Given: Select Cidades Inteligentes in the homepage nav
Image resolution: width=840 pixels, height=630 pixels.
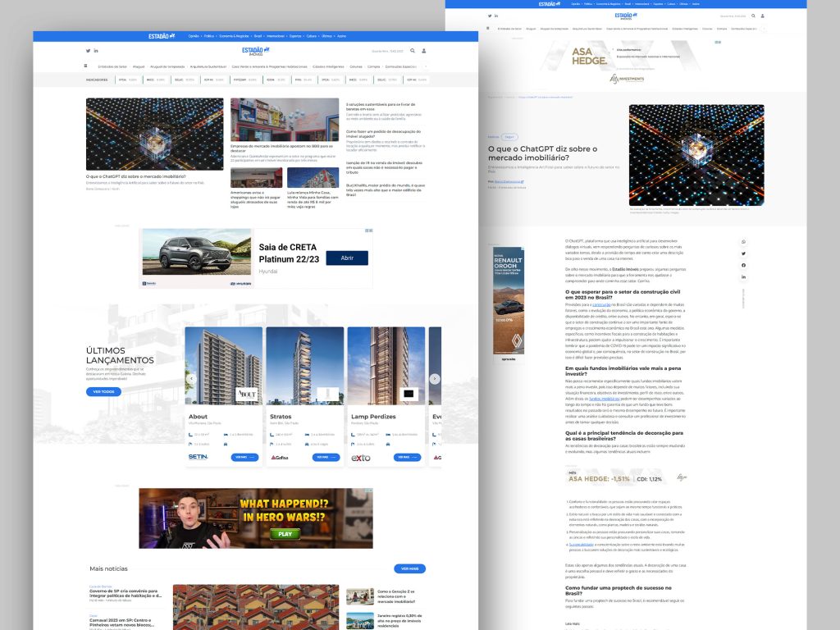Looking at the screenshot, I should point(328,67).
